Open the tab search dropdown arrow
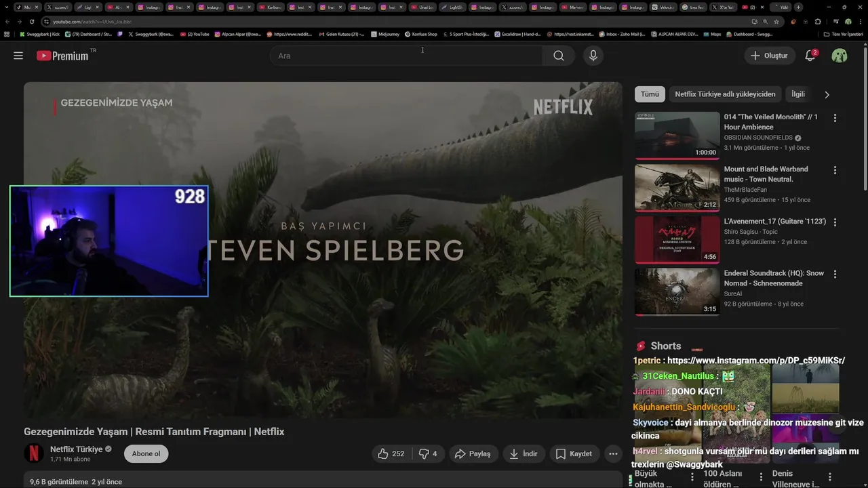Screen dimensions: 868x488 (x=5, y=7)
